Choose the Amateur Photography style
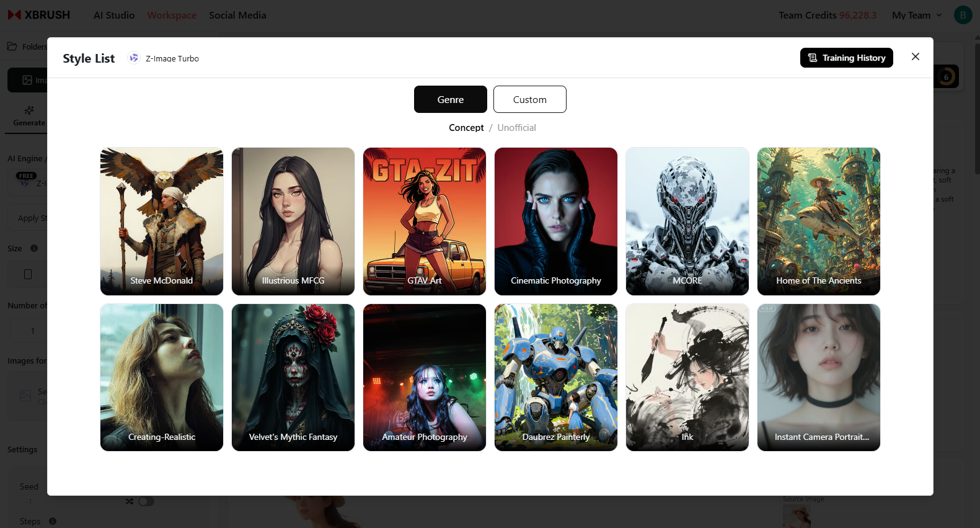The height and width of the screenshot is (528, 980). (x=425, y=377)
